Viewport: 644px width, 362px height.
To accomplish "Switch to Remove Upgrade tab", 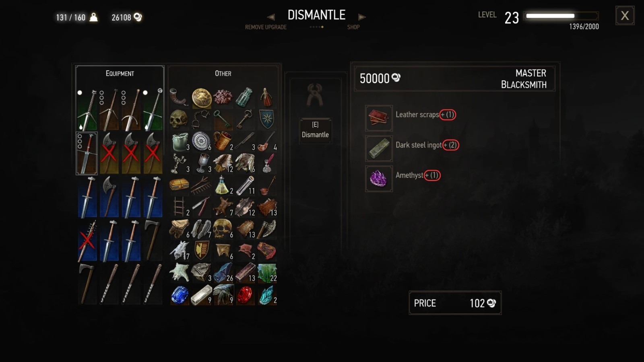I will click(x=266, y=27).
